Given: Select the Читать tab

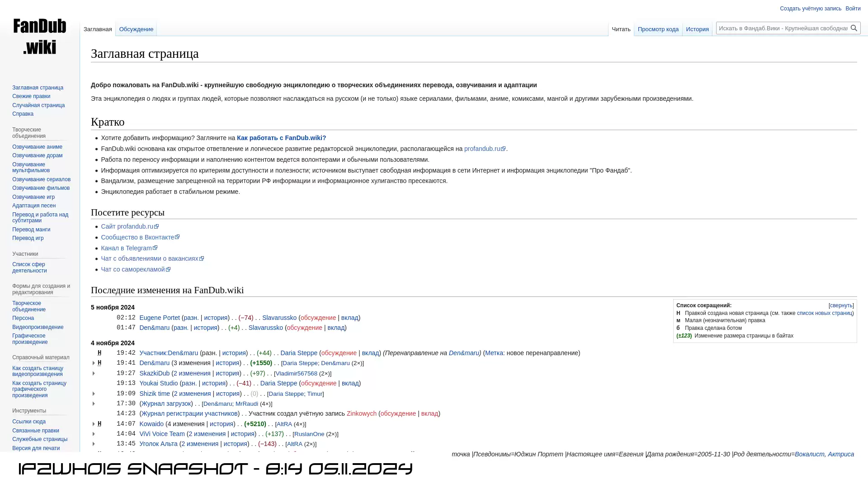Looking at the screenshot, I should (x=621, y=29).
